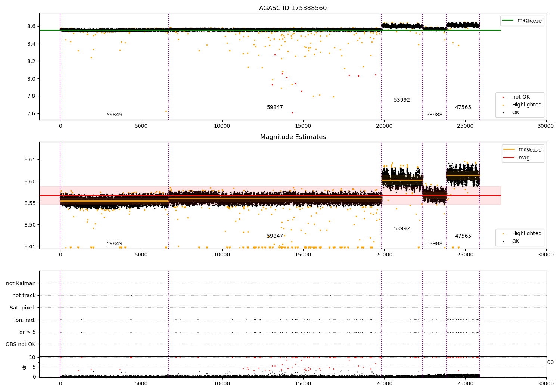Click the 'dr' axis label at bottom

(x=24, y=367)
